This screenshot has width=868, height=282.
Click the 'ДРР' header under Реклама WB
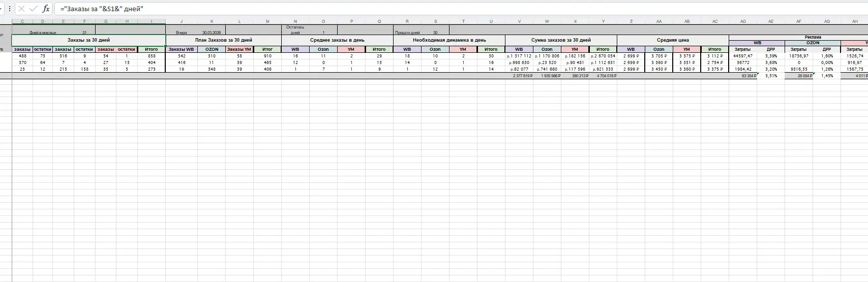tap(771, 49)
